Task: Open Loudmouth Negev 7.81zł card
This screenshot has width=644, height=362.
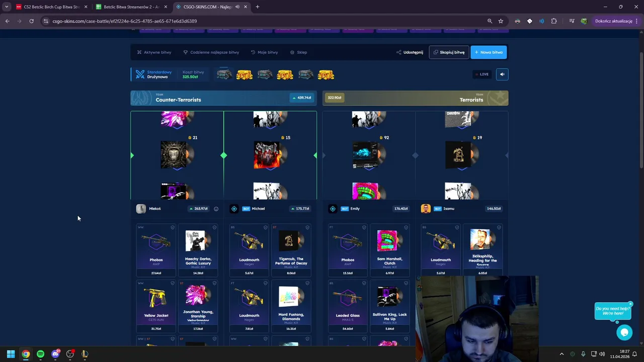Action: (249, 306)
